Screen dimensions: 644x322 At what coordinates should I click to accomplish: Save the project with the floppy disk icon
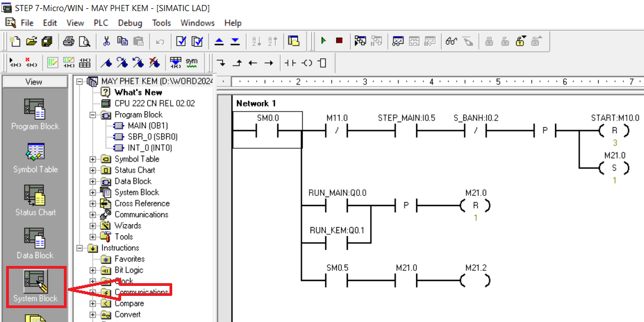pyautogui.click(x=47, y=41)
